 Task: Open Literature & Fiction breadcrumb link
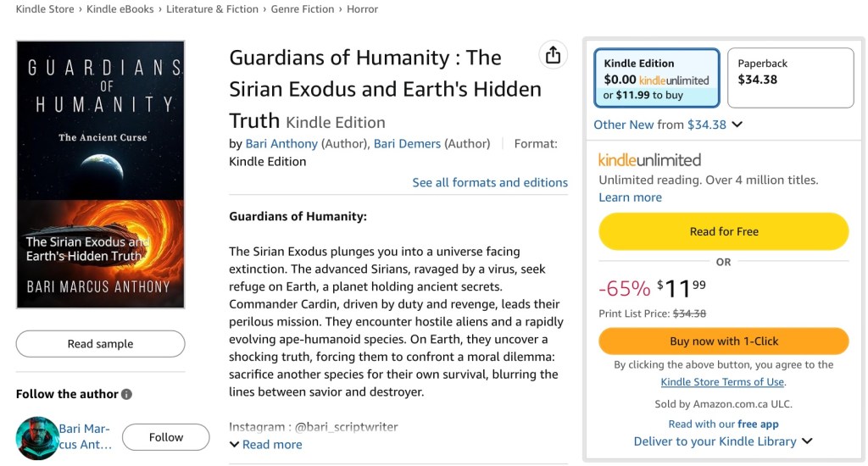pos(212,9)
